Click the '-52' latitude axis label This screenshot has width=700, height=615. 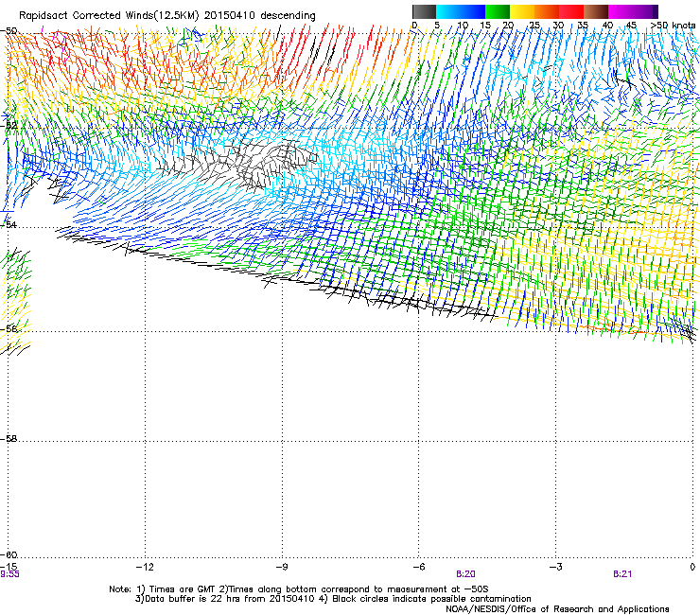pos(9,126)
